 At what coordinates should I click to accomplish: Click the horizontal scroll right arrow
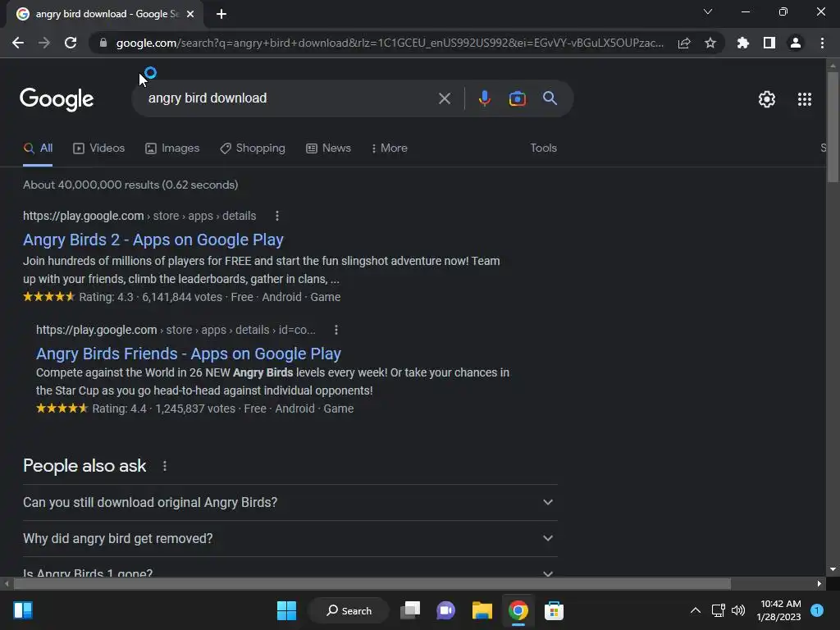click(x=819, y=583)
